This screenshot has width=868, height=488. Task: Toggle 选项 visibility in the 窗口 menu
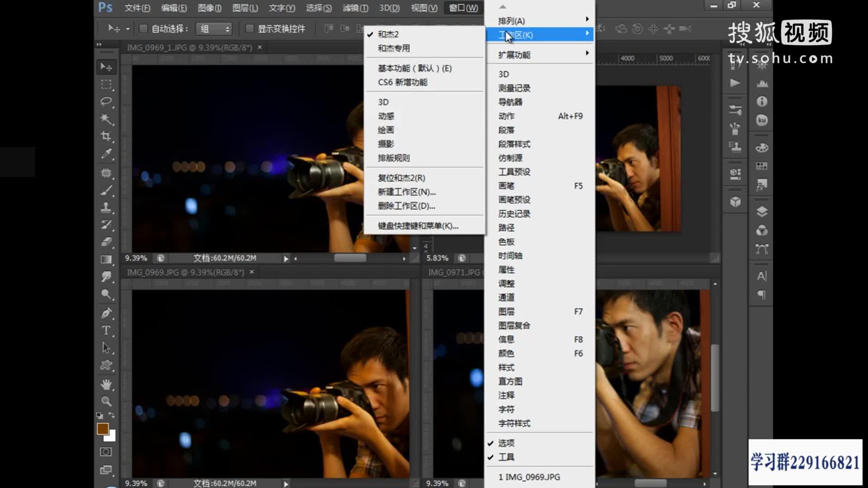click(x=506, y=443)
